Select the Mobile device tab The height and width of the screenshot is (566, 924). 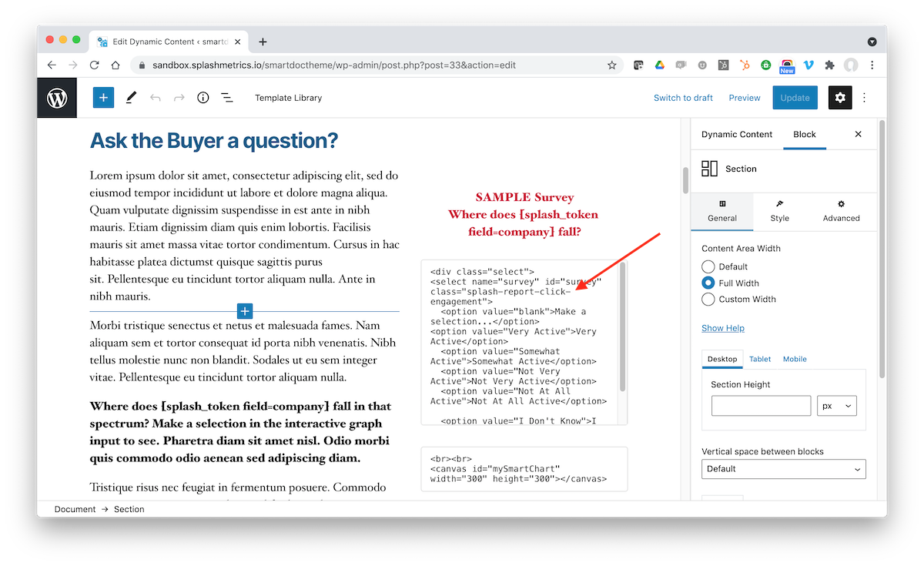tap(795, 359)
